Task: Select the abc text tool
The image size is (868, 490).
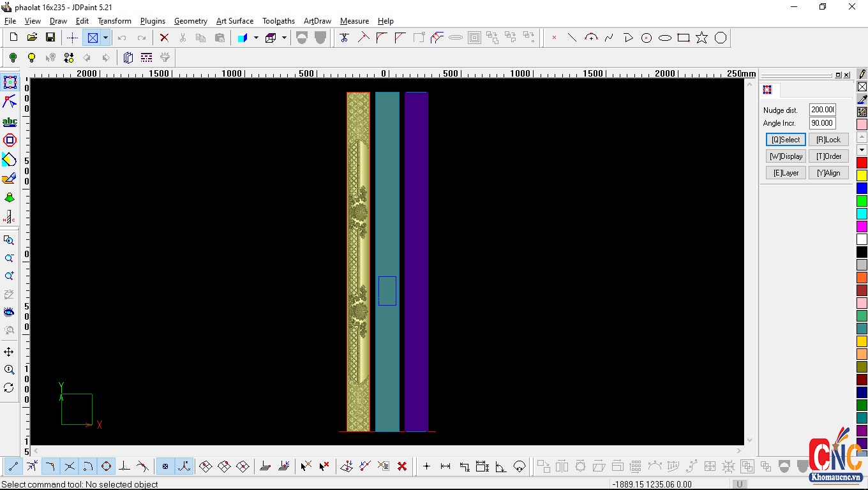Action: point(10,121)
